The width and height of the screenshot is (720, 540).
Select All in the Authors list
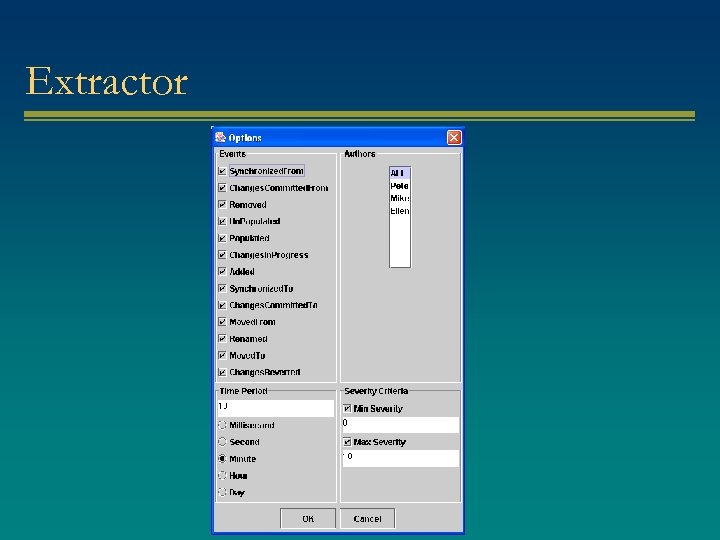[x=400, y=173]
